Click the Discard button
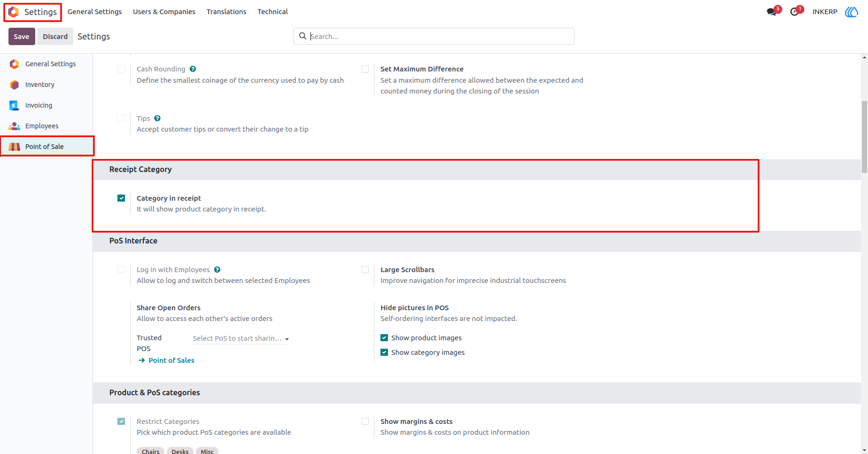The height and width of the screenshot is (454, 868). 55,37
